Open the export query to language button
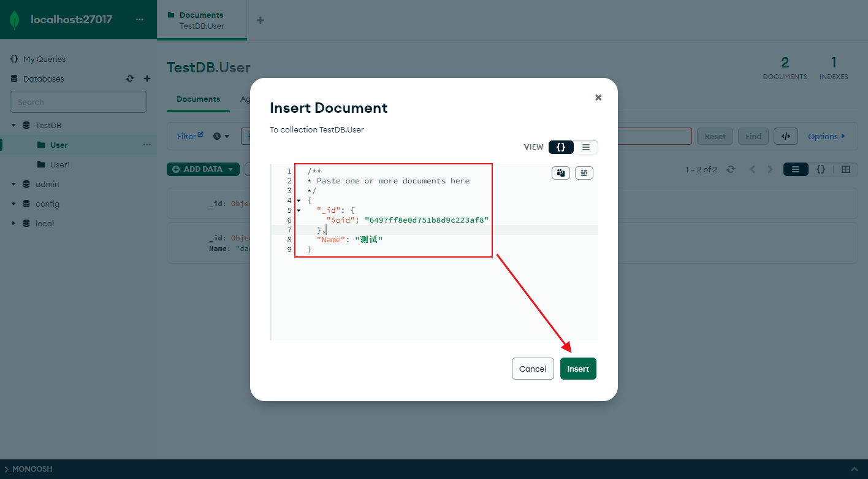This screenshot has width=868, height=479. click(786, 136)
